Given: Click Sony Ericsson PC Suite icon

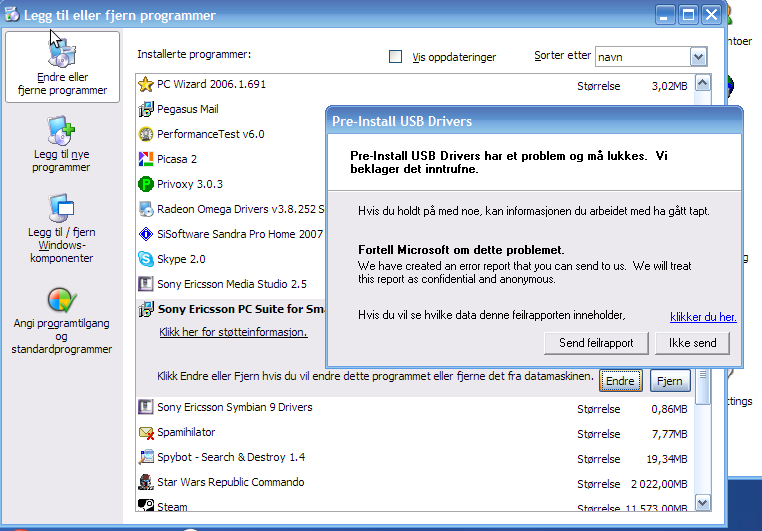Looking at the screenshot, I should click(x=146, y=309).
